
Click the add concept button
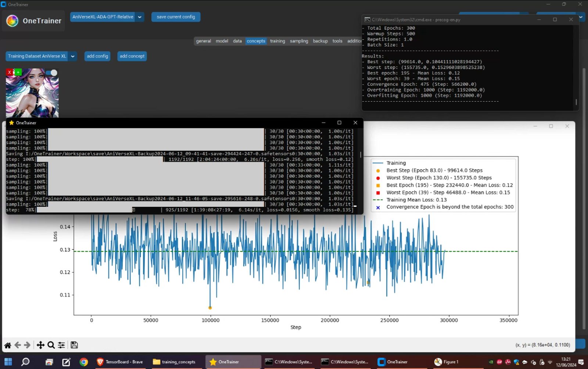[132, 56]
